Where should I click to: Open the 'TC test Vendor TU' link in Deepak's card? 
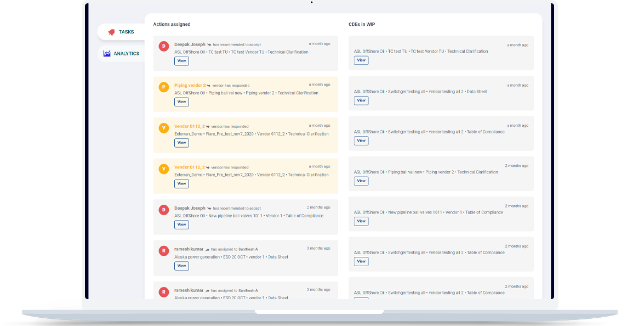click(x=247, y=52)
